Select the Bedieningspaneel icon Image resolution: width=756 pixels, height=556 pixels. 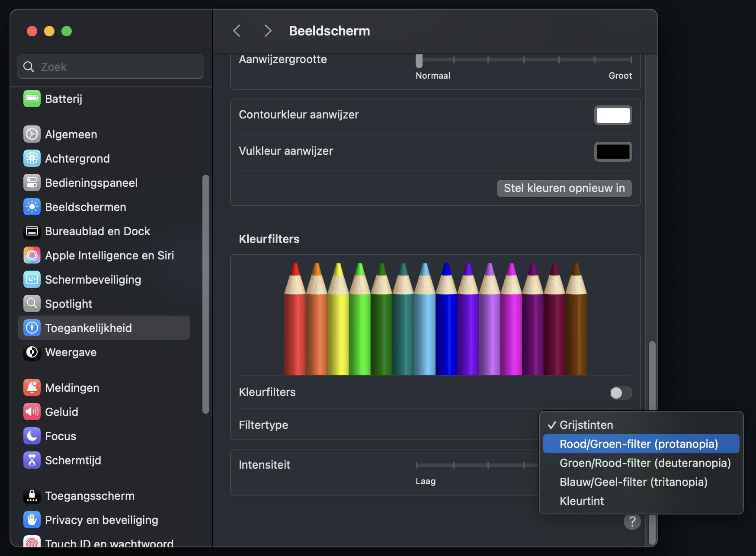point(32,183)
